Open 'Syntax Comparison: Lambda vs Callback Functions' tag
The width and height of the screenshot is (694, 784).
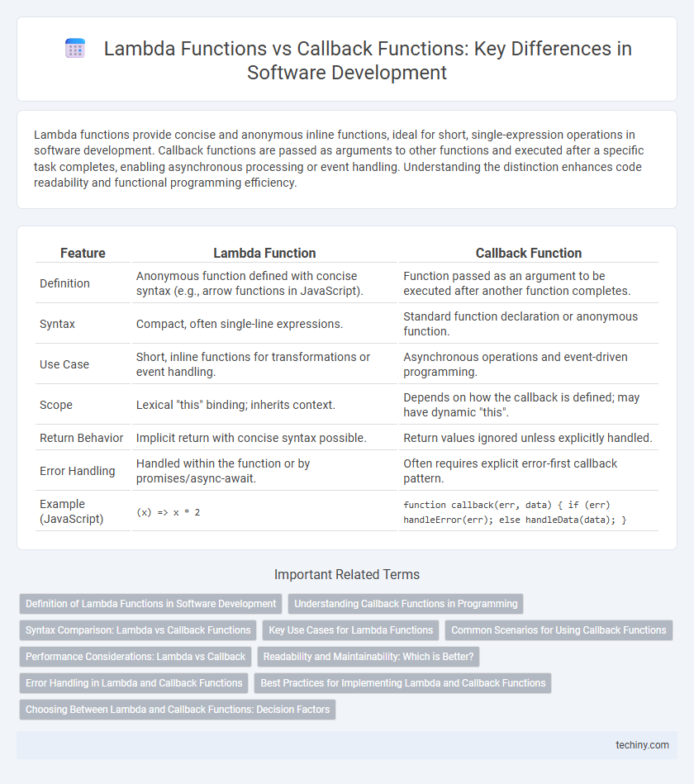point(138,630)
